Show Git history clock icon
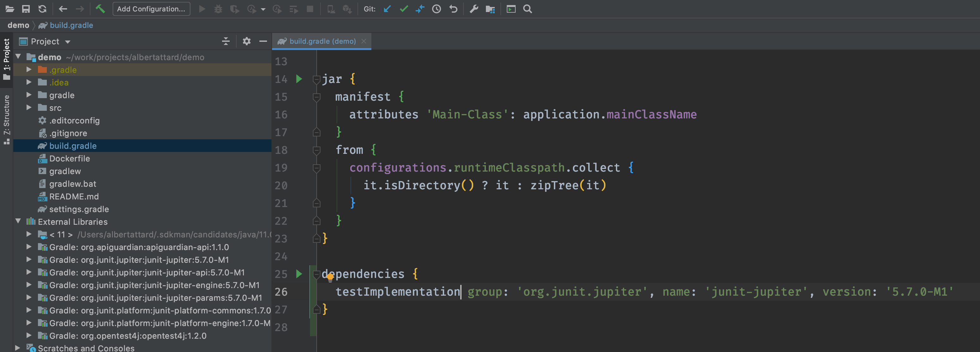Viewport: 980px width, 352px height. point(436,9)
